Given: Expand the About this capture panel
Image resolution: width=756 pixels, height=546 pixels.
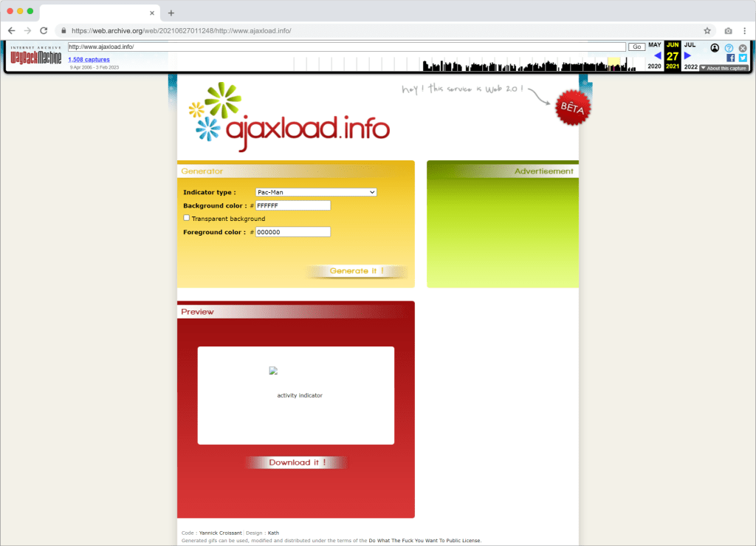Looking at the screenshot, I should pyautogui.click(x=724, y=68).
